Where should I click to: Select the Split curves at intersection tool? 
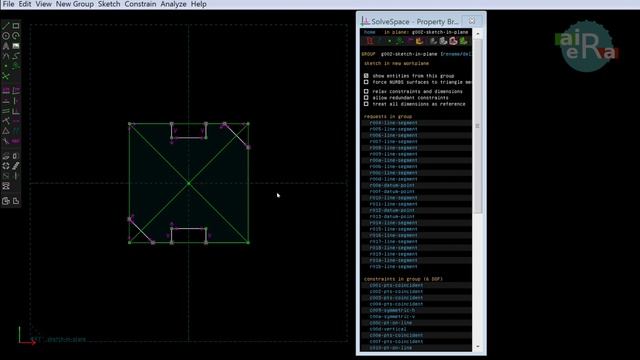click(x=6, y=76)
